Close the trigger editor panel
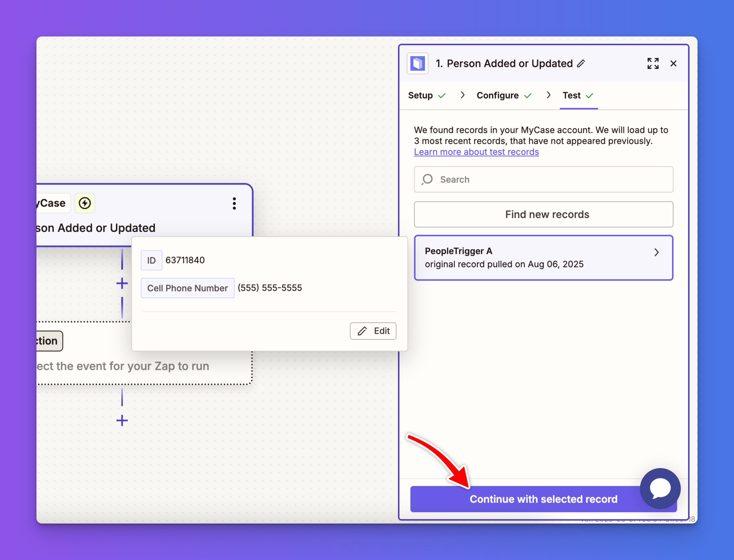The height and width of the screenshot is (560, 734). tap(673, 63)
